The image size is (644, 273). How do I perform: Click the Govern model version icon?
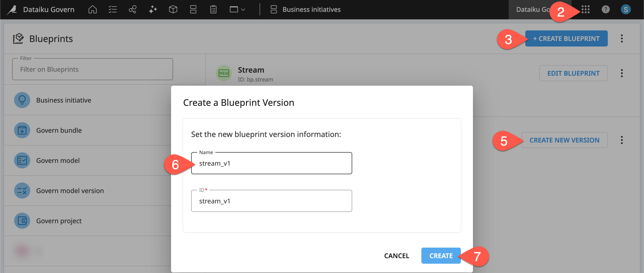click(x=22, y=191)
